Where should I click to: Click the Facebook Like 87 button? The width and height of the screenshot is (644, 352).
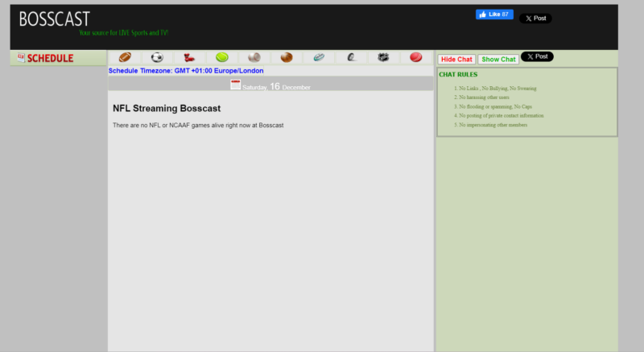tap(494, 14)
